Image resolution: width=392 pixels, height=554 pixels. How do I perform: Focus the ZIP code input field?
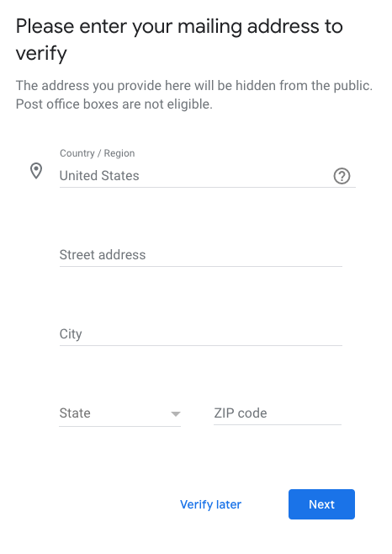(278, 413)
